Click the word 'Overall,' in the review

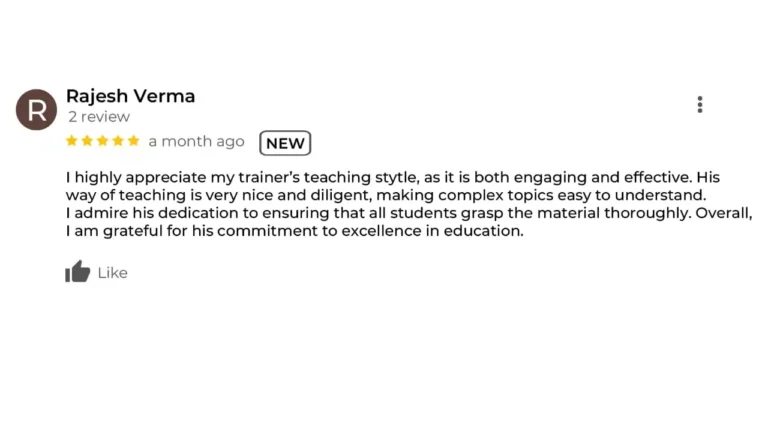click(724, 213)
